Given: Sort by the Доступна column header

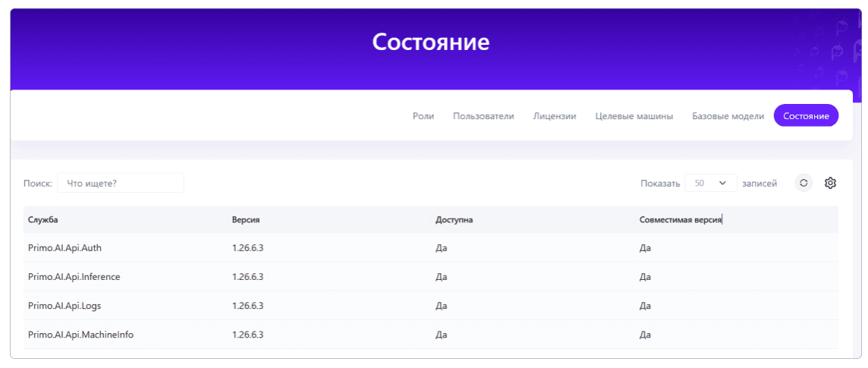Looking at the screenshot, I should [x=454, y=220].
